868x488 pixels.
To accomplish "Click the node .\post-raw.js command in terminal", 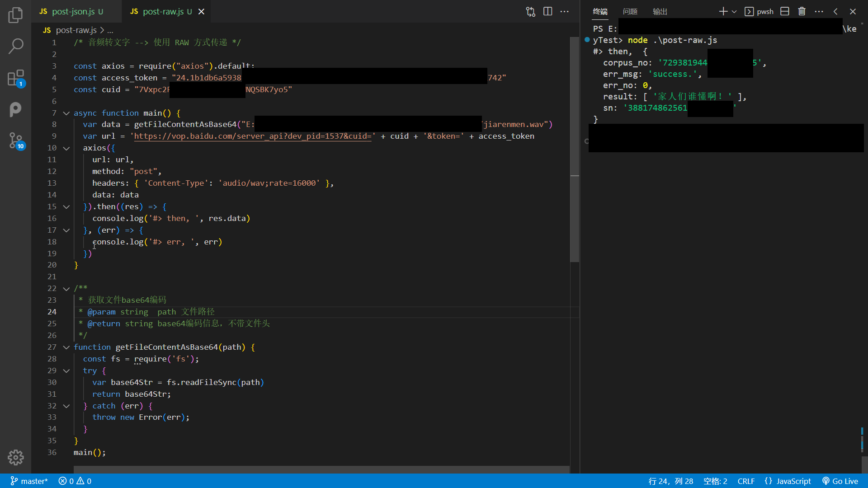I will click(672, 40).
